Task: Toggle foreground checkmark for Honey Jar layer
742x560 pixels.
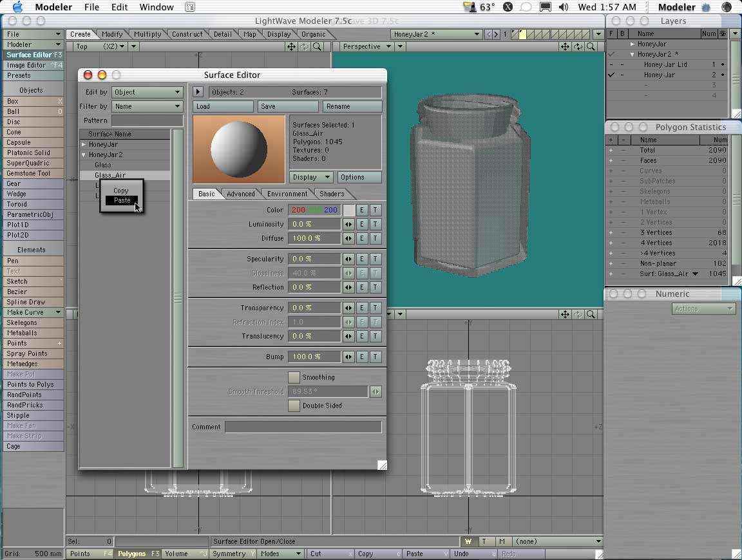Action: coord(611,75)
